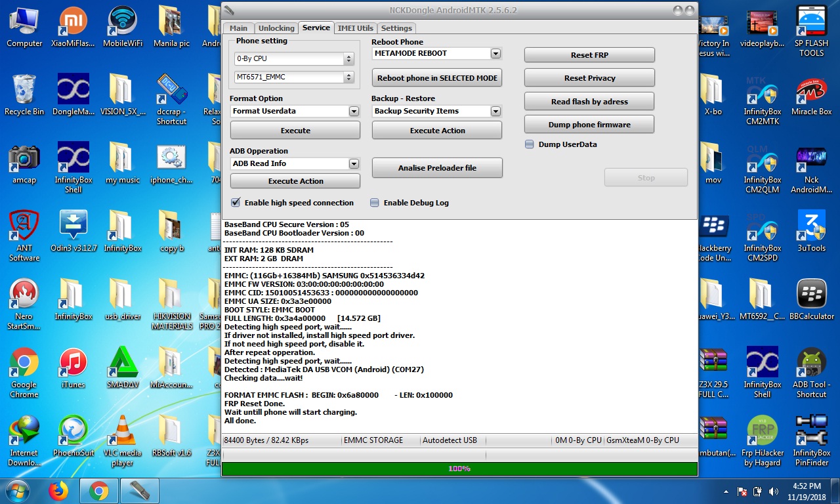Open SP FLASH TOOLS desktop icon
Screen dimensions: 840x504
(x=811, y=32)
